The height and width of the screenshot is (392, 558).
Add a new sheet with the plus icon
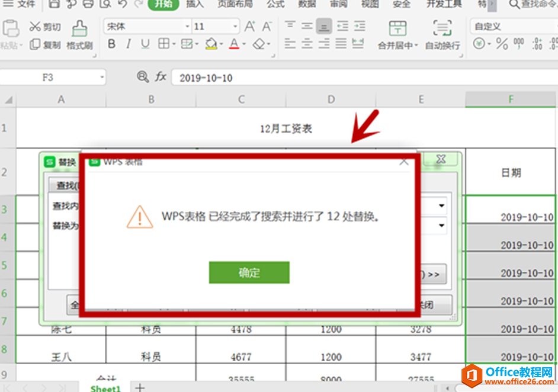[x=140, y=387]
